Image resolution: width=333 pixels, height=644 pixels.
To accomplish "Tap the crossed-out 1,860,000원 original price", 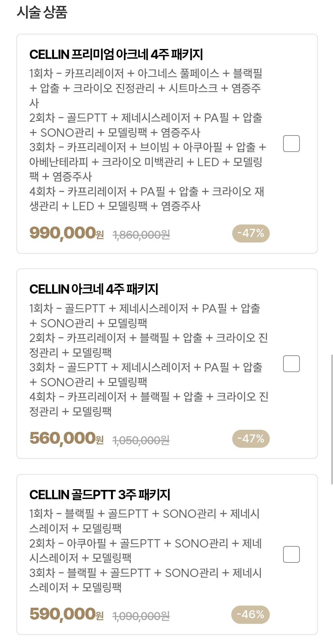I will click(141, 235).
